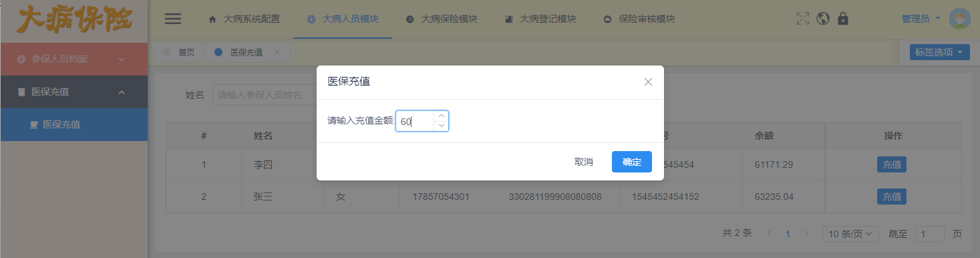The width and height of the screenshot is (980, 258).
Task: Increase the recharge amount with up arrow
Action: [x=441, y=116]
